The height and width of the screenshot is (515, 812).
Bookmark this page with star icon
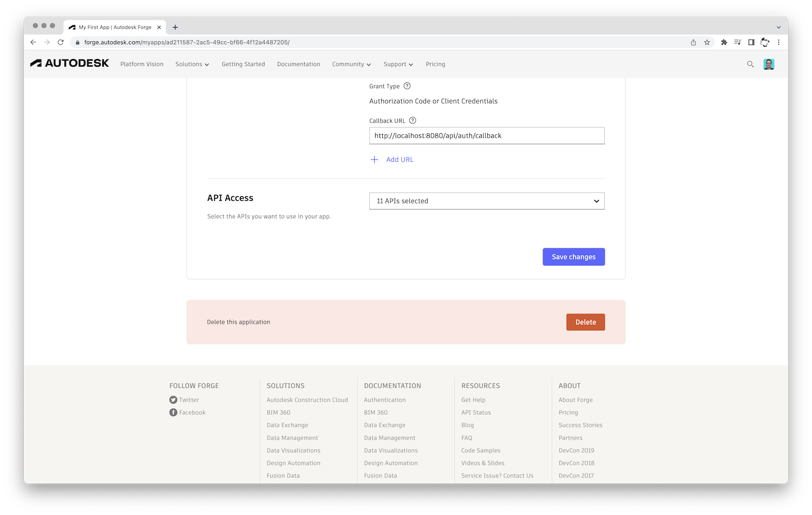[x=707, y=42]
